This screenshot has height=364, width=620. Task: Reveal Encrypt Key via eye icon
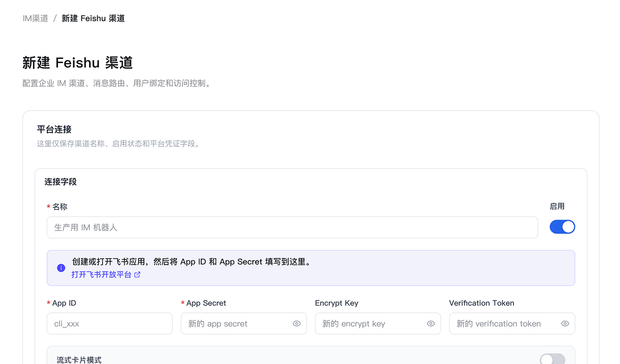[431, 324]
